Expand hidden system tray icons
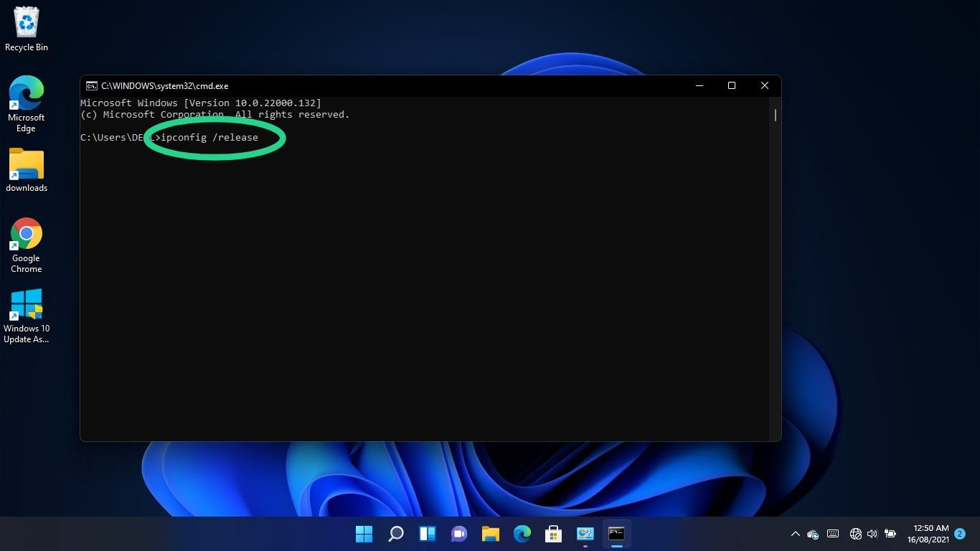This screenshot has width=980, height=551. pos(795,534)
